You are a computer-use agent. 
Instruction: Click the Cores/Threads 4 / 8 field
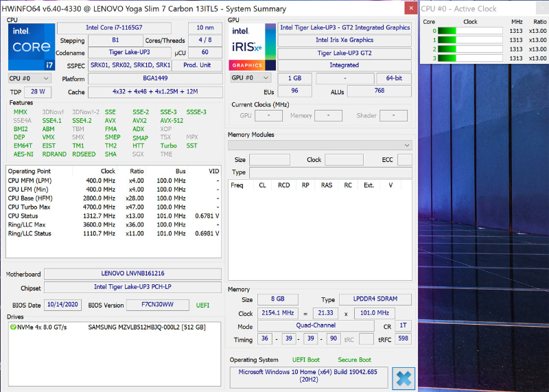tap(205, 41)
